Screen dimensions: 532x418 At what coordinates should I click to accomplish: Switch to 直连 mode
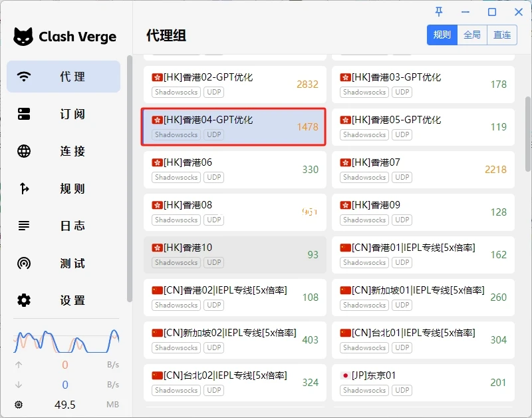(502, 35)
